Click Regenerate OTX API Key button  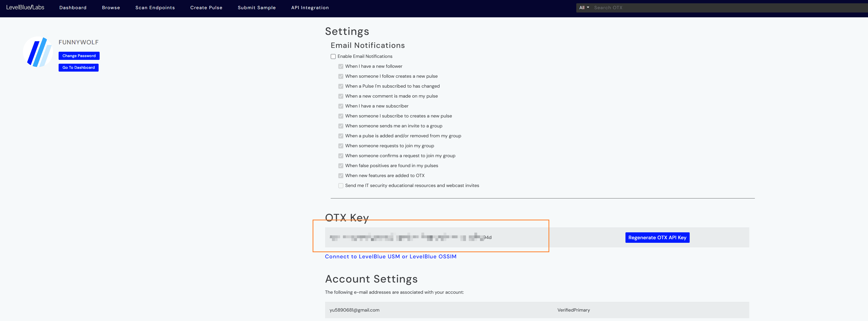pyautogui.click(x=657, y=237)
